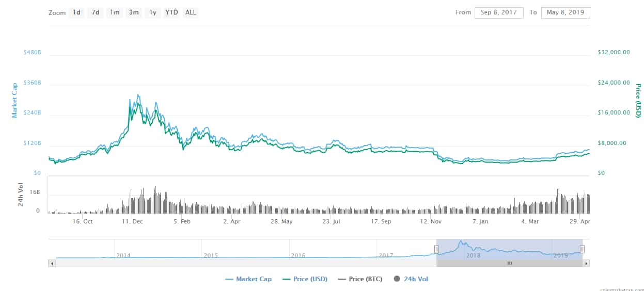Click the 23. Jul x-axis label
Viewport: 644px width, 291px height.
(x=331, y=221)
